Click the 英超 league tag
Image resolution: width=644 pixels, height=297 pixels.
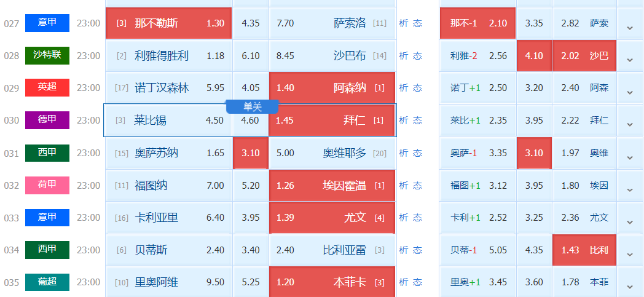click(47, 87)
